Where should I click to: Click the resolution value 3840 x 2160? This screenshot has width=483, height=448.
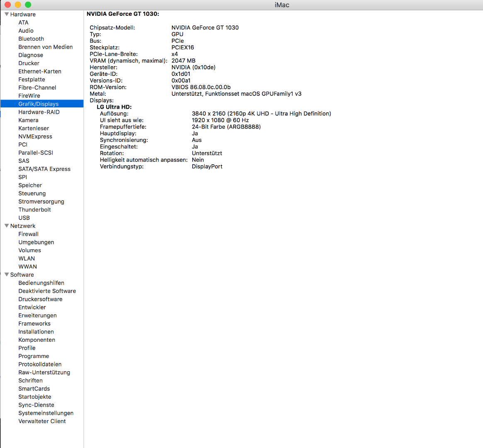(x=261, y=114)
